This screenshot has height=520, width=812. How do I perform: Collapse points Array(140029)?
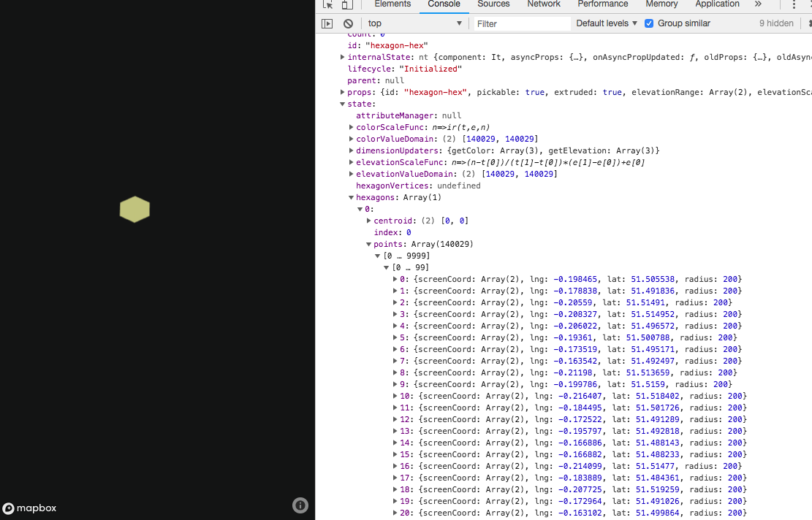click(368, 244)
